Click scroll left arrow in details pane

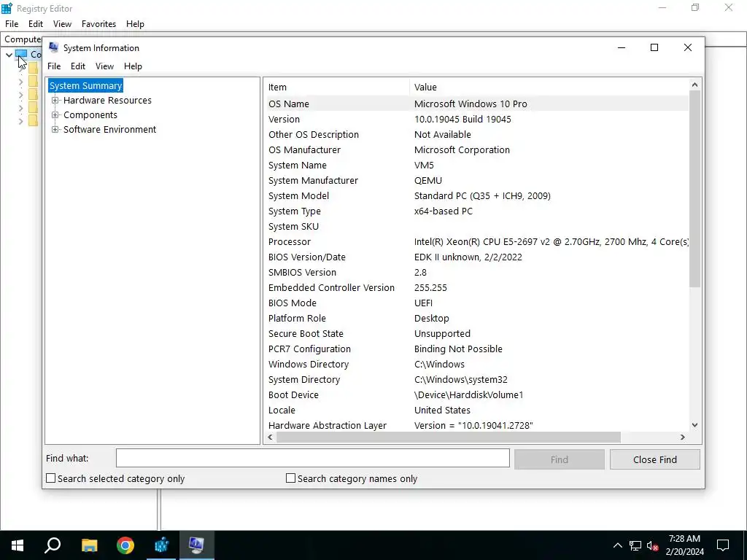pos(271,437)
